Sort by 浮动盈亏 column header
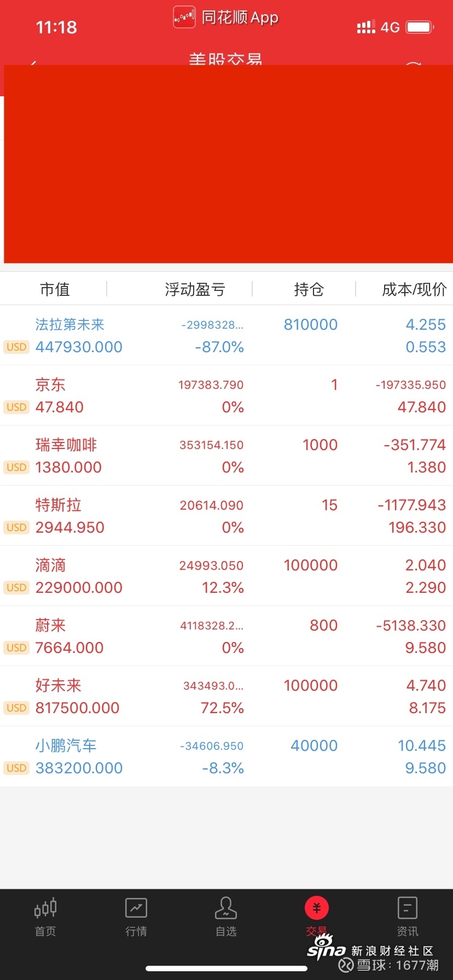 (195, 289)
